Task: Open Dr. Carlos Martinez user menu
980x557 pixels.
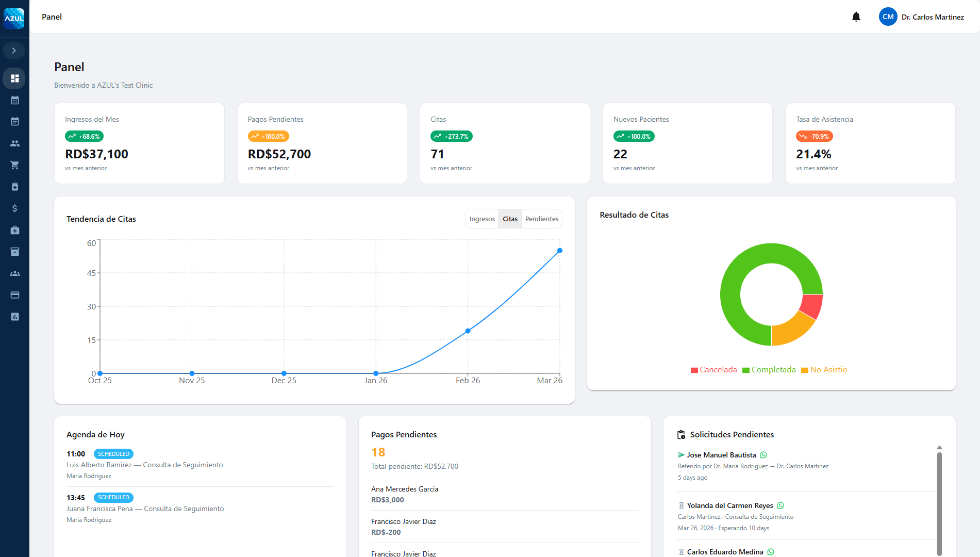Action: click(x=921, y=17)
